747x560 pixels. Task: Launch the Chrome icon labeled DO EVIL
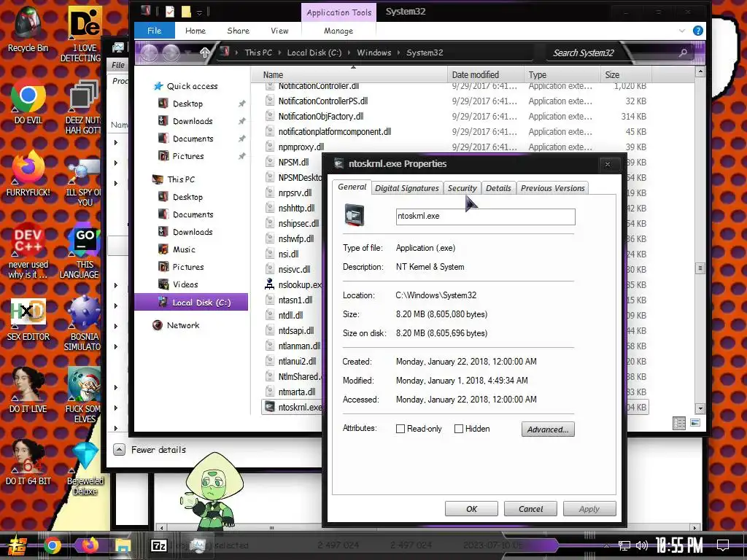tap(28, 101)
